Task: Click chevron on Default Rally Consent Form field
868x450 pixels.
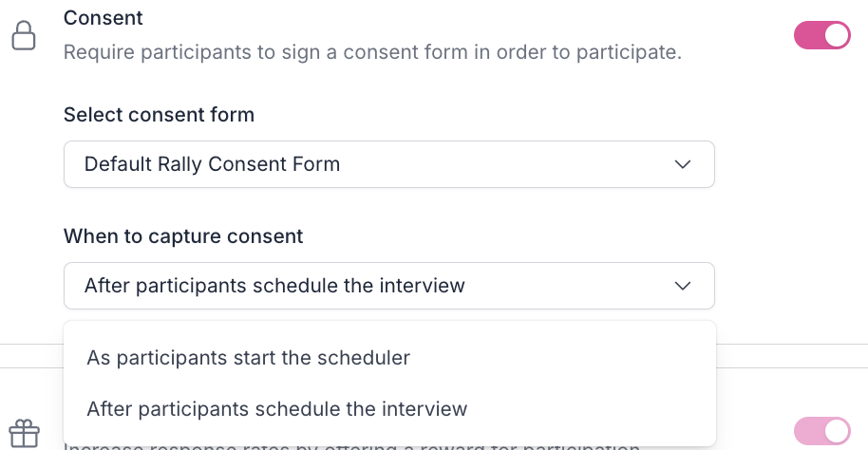Action: point(682,164)
